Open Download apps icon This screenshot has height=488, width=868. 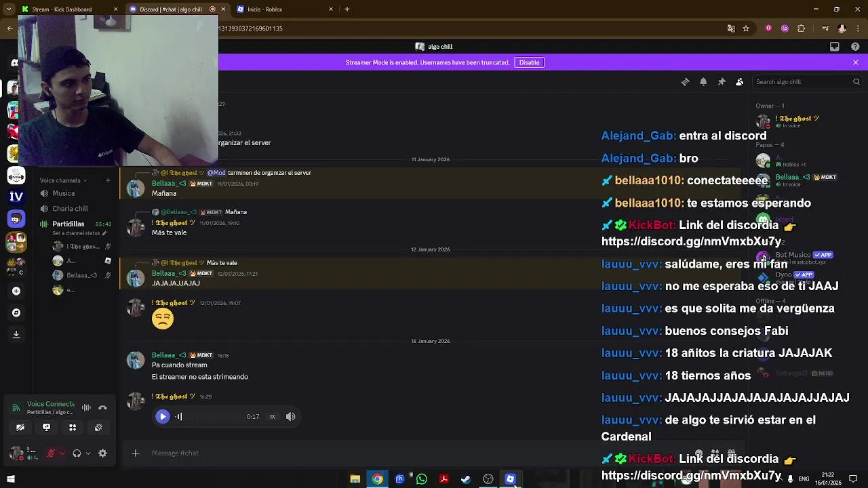click(16, 335)
